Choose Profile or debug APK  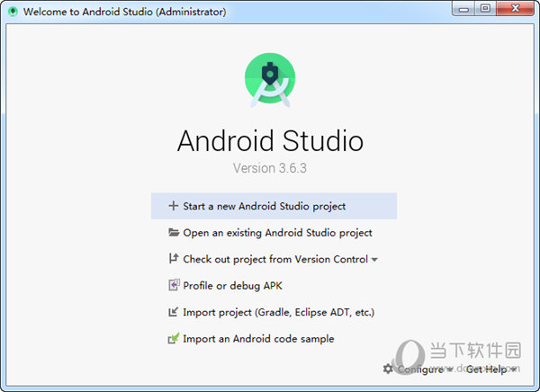tap(232, 286)
